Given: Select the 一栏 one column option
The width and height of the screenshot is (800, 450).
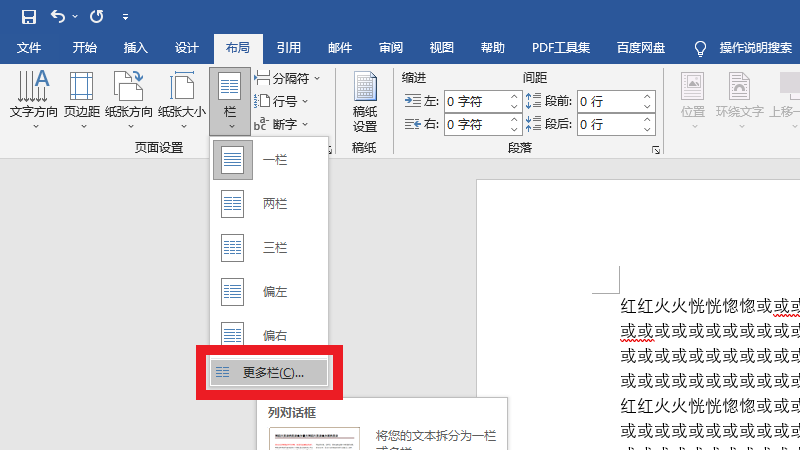Looking at the screenshot, I should pyautogui.click(x=269, y=160).
